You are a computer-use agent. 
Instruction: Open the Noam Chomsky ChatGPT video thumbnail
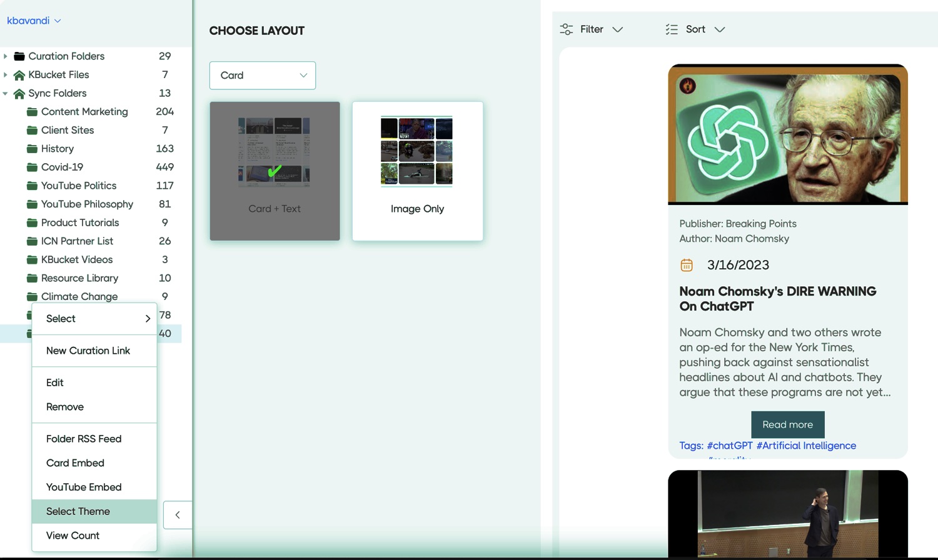tap(787, 134)
